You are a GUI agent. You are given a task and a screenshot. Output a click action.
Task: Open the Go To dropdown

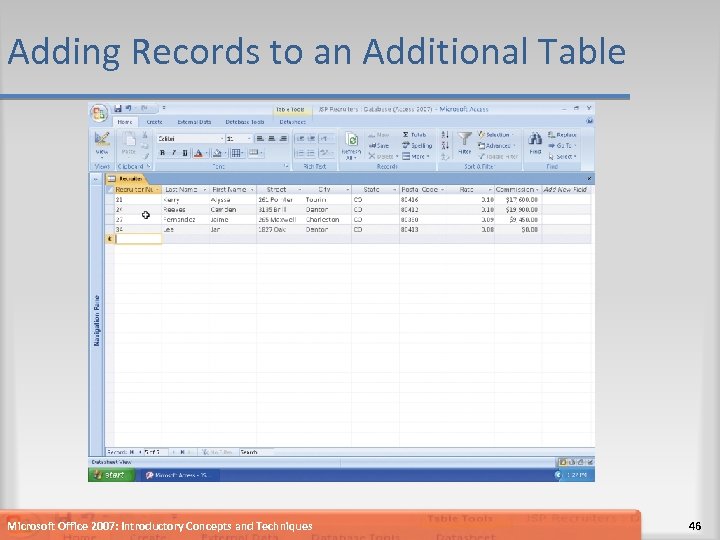point(562,146)
